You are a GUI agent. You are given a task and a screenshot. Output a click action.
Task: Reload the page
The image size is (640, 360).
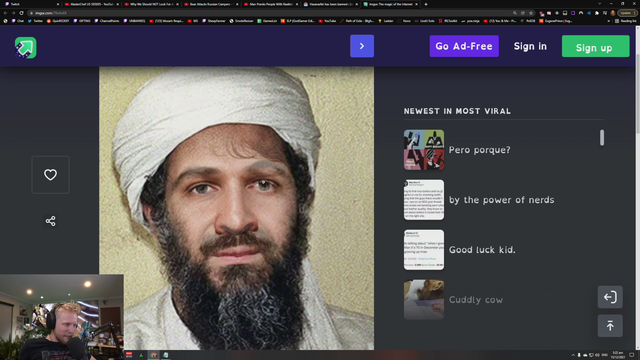21,13
